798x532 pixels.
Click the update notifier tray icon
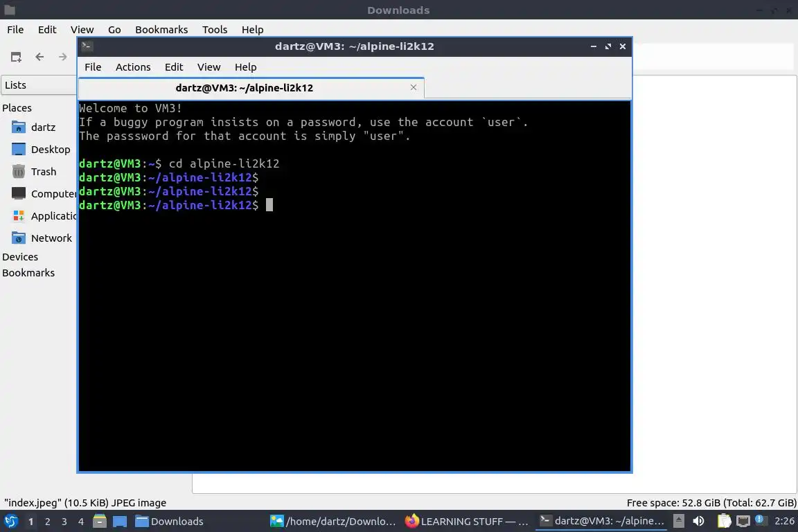point(761,520)
